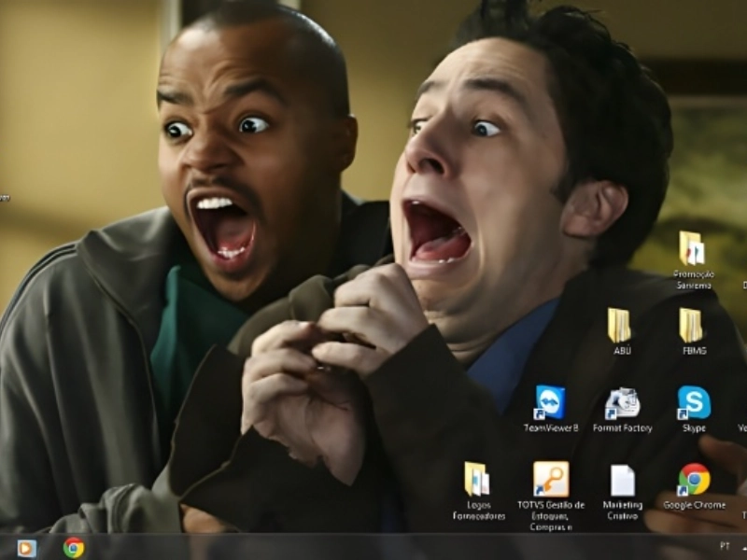
Task: Click the Marketing Criativo label text
Action: coord(622,511)
